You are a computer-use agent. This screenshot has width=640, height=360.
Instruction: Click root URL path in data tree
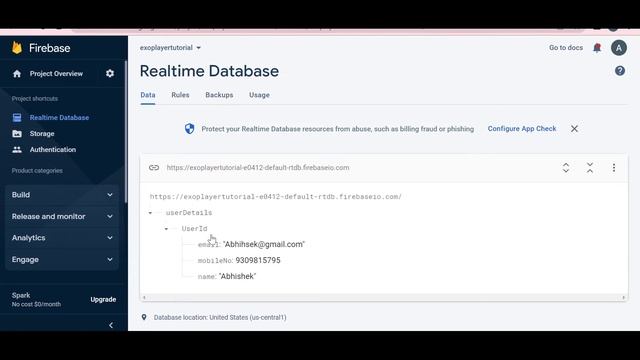tap(276, 197)
